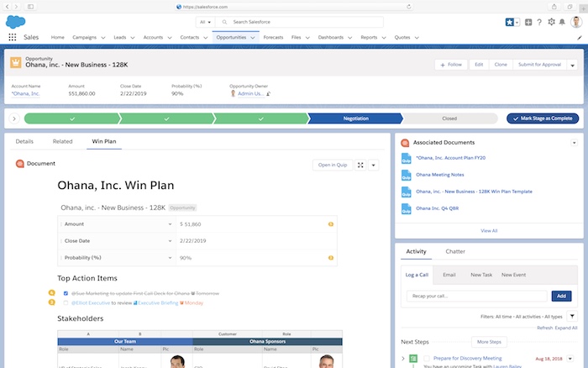Switch to the Chatter tab

455,251
